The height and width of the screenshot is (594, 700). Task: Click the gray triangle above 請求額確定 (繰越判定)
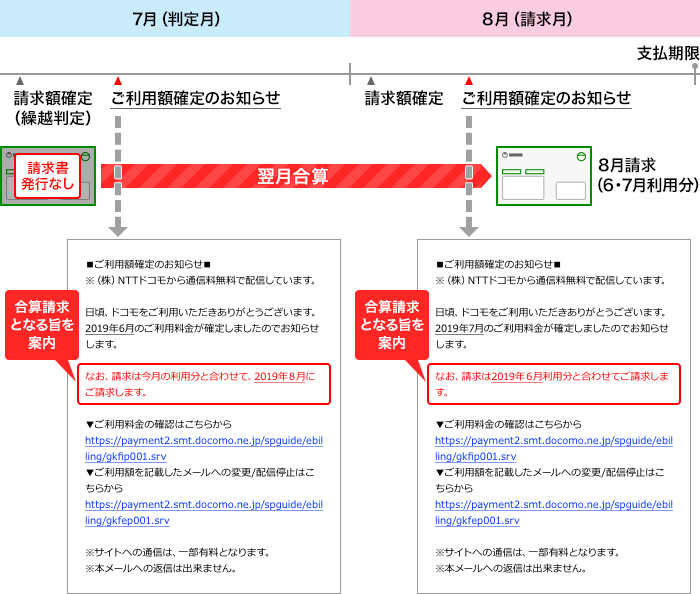[20, 81]
